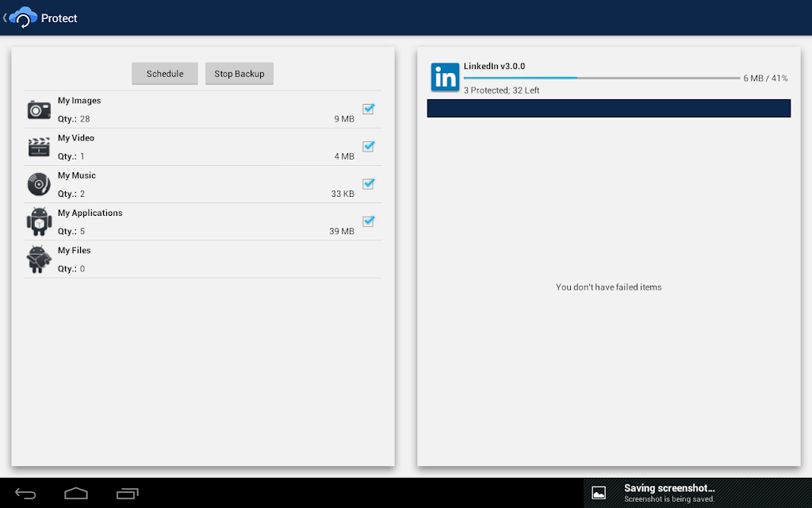This screenshot has width=812, height=508.
Task: Tap the Android back navigation icon
Action: (x=25, y=494)
